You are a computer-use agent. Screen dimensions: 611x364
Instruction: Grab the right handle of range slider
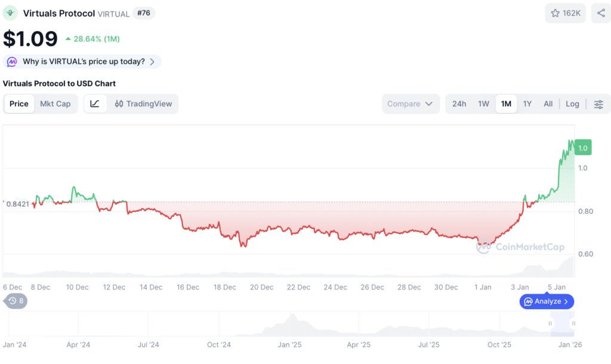click(573, 323)
